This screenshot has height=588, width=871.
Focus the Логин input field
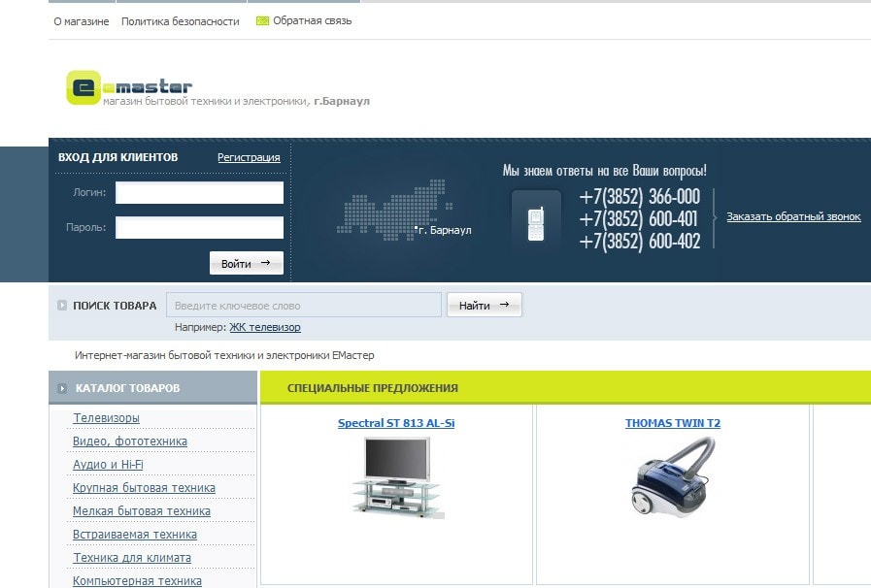pyautogui.click(x=199, y=192)
